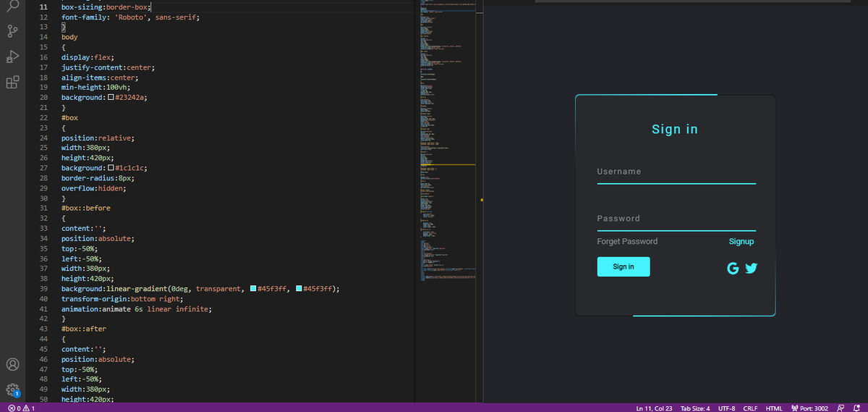
Task: Click the Forget Password link
Action: click(x=627, y=241)
